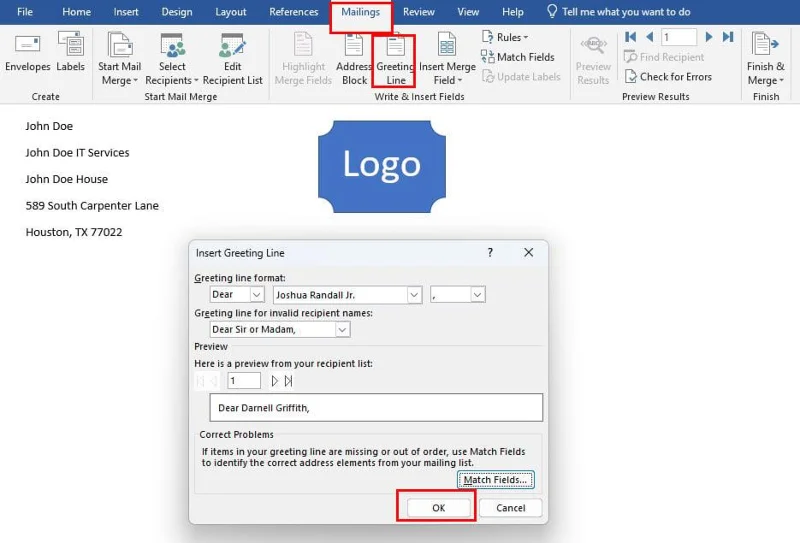Click the Tell me what you want to do box
This screenshot has height=543, width=800.
pos(618,12)
